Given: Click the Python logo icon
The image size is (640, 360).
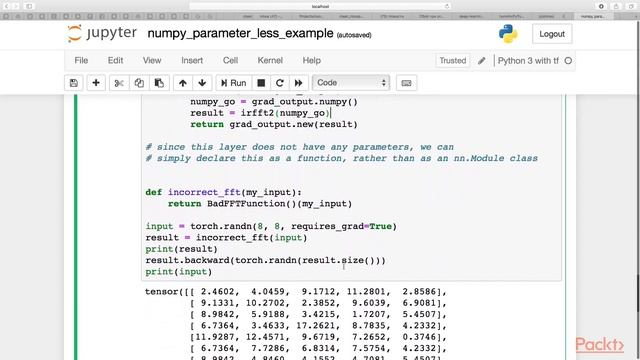Looking at the screenshot, I should pyautogui.click(x=508, y=34).
